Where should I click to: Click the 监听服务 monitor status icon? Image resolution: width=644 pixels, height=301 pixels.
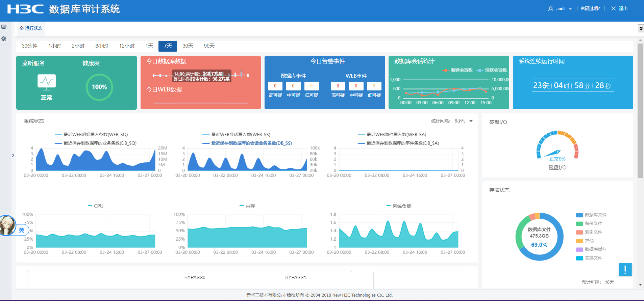point(46,82)
